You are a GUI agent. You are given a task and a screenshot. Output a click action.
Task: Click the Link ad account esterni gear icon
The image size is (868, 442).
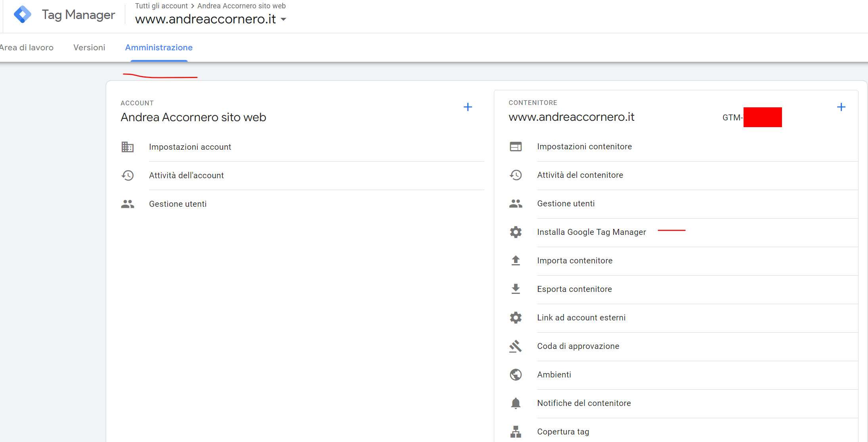pyautogui.click(x=516, y=318)
